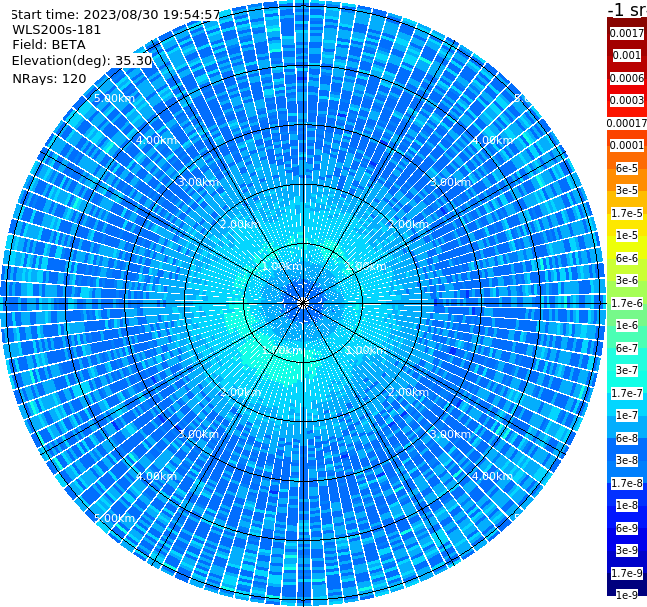Select the 3e-6 colorbar label
This screenshot has width=647, height=607.
click(627, 280)
